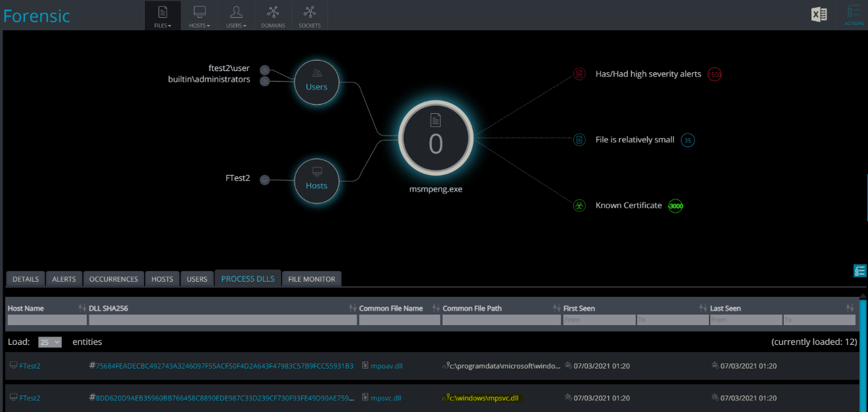
Task: Switch to the Alerts tab
Action: click(x=64, y=279)
